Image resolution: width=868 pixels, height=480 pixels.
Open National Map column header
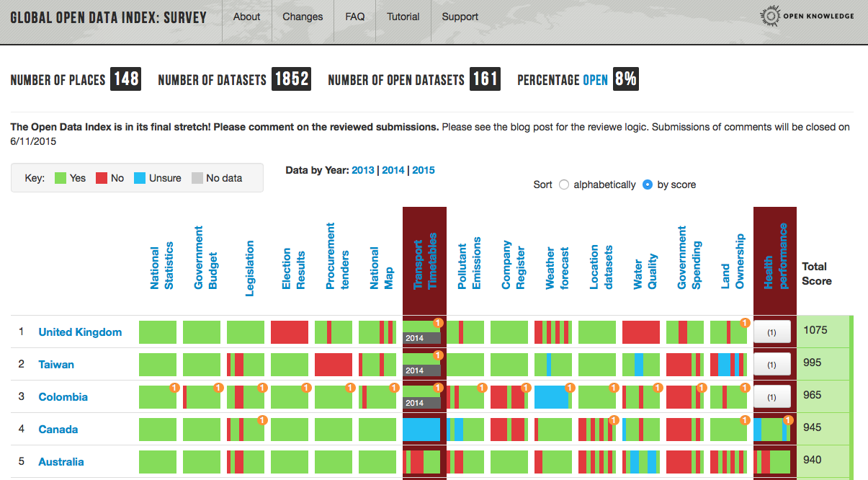[381, 268]
